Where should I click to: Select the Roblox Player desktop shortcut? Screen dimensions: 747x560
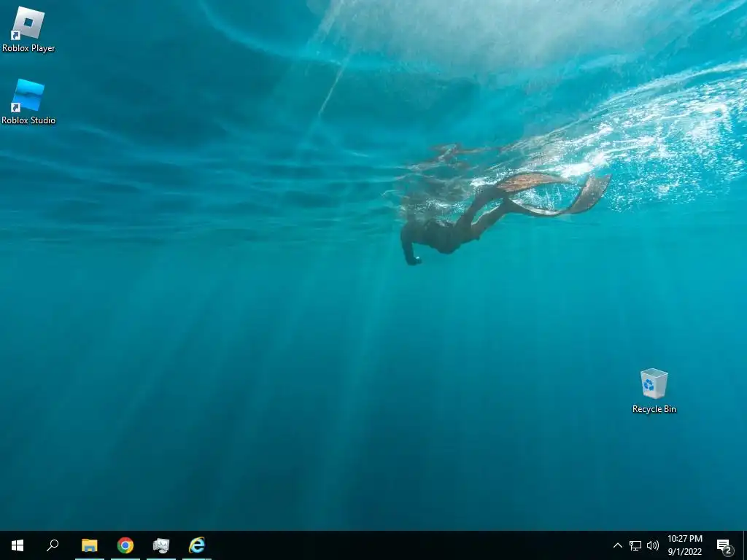[x=28, y=29]
